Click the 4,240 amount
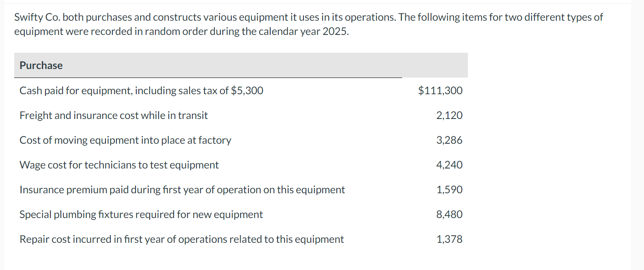This screenshot has height=270, width=644. (x=449, y=165)
